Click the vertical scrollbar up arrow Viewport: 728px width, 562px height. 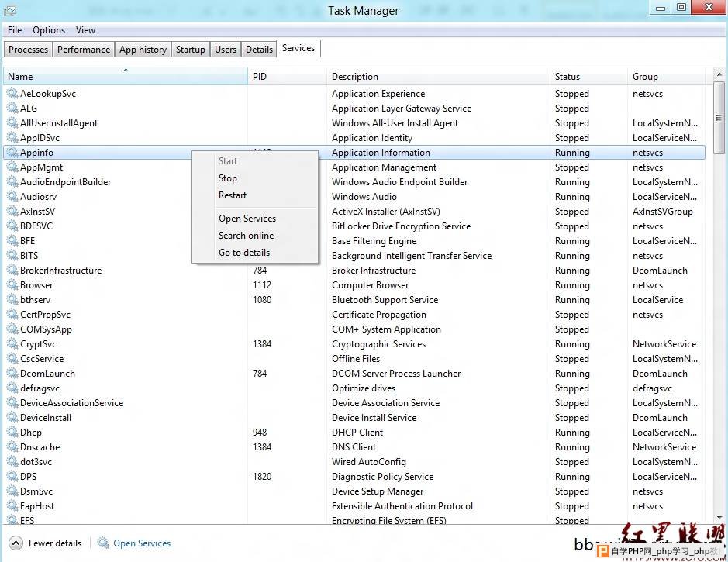[x=719, y=75]
